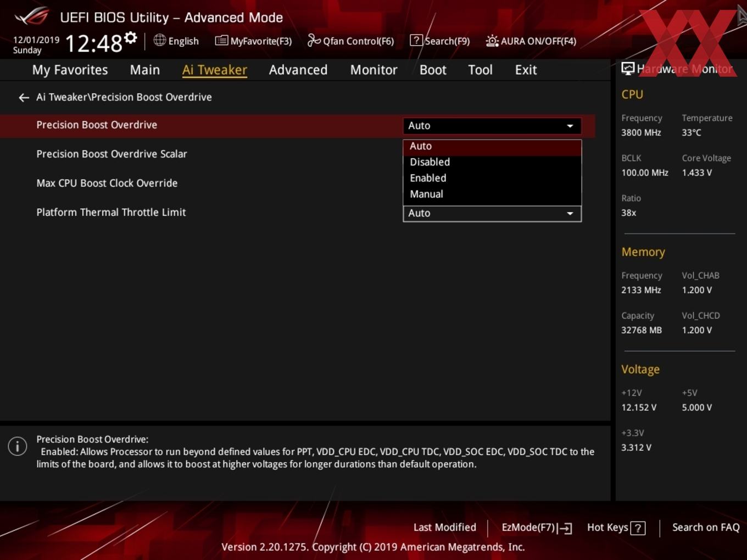Screen dimensions: 747x560
Task: Open the Tool tab
Action: point(480,70)
